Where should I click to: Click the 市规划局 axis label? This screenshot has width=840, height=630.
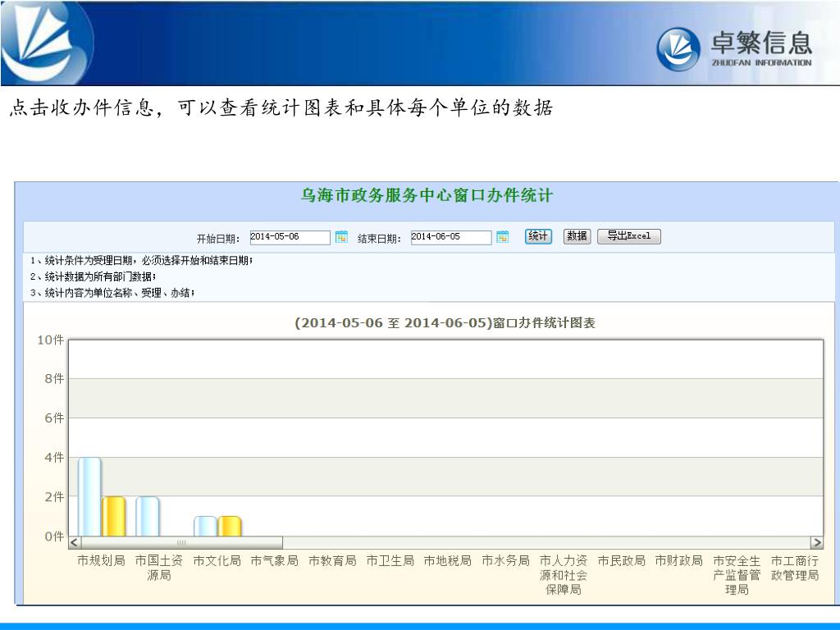(x=101, y=561)
